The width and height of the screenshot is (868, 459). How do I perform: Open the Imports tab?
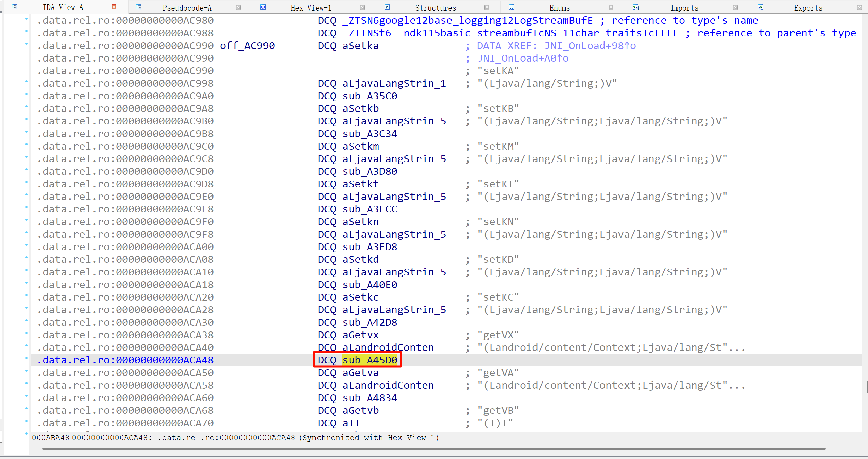point(684,8)
